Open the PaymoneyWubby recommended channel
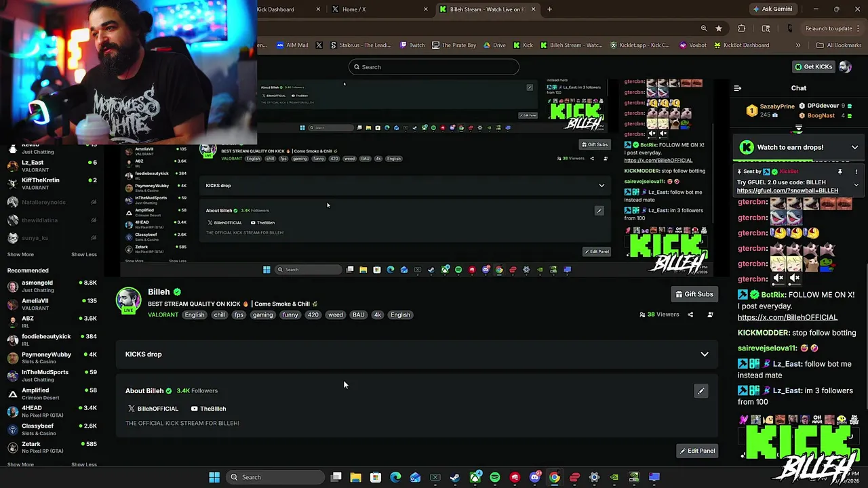Image resolution: width=868 pixels, height=488 pixels. 52,358
